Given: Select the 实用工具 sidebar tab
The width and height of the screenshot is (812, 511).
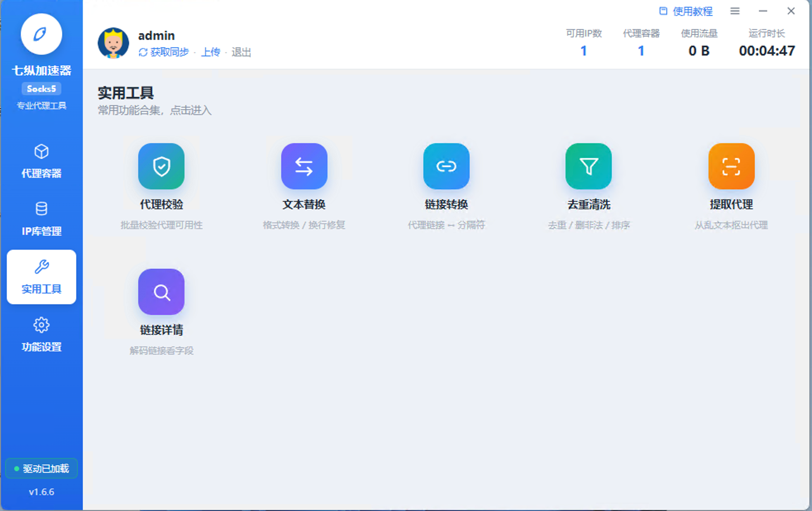Looking at the screenshot, I should (41, 277).
